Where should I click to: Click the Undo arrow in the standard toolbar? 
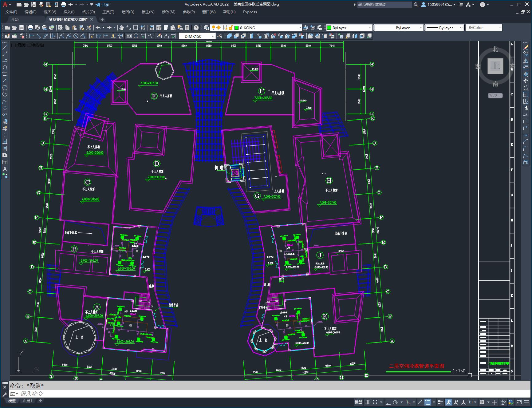coord(98,28)
